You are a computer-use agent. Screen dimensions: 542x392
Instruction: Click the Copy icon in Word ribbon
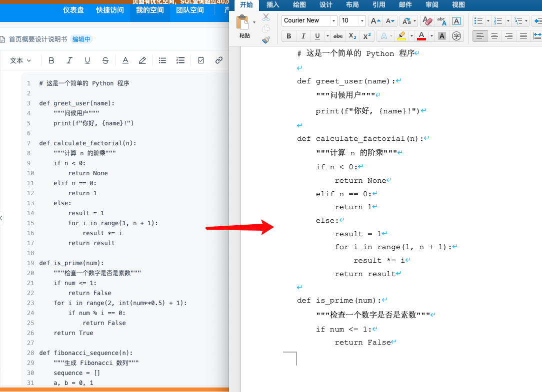(x=266, y=28)
